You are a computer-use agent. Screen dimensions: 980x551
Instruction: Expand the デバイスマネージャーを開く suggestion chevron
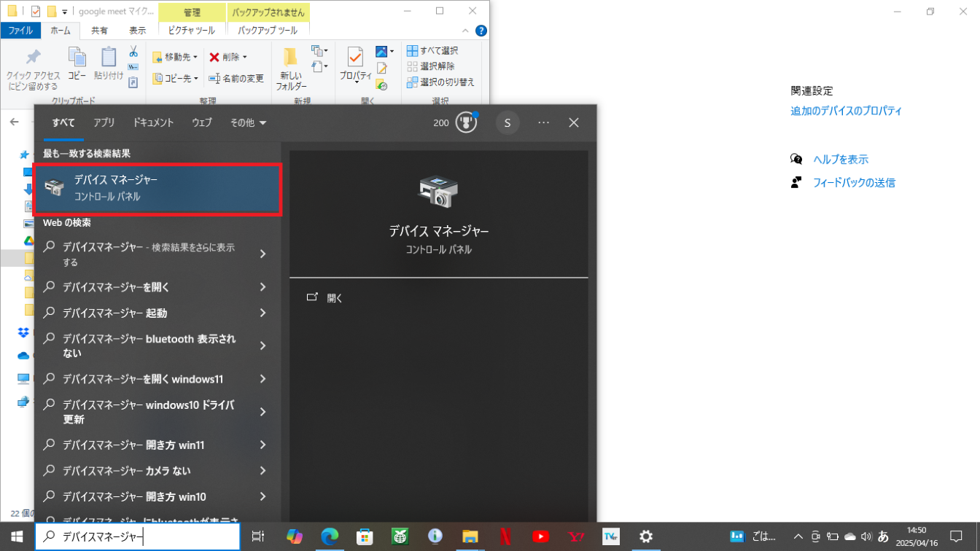262,287
